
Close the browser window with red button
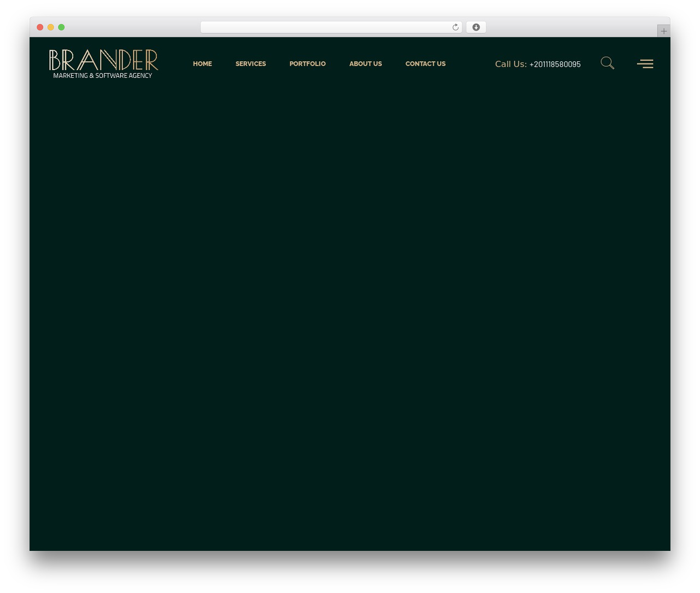click(x=40, y=27)
